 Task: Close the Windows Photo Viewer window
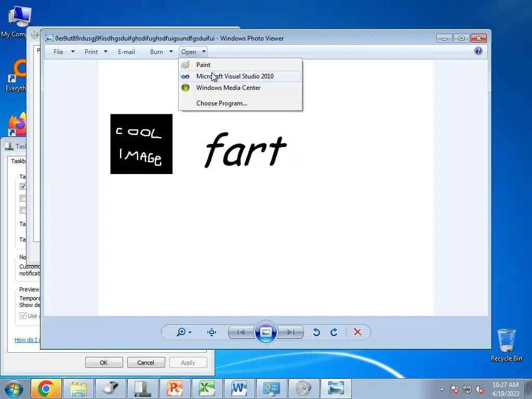(478, 38)
